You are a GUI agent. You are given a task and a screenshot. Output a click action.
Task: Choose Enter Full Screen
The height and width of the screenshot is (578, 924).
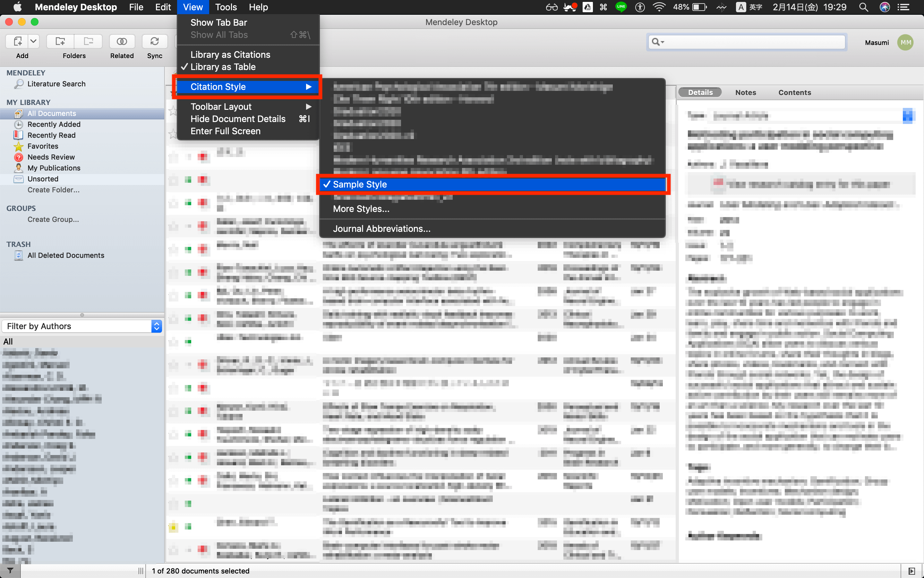(248, 131)
